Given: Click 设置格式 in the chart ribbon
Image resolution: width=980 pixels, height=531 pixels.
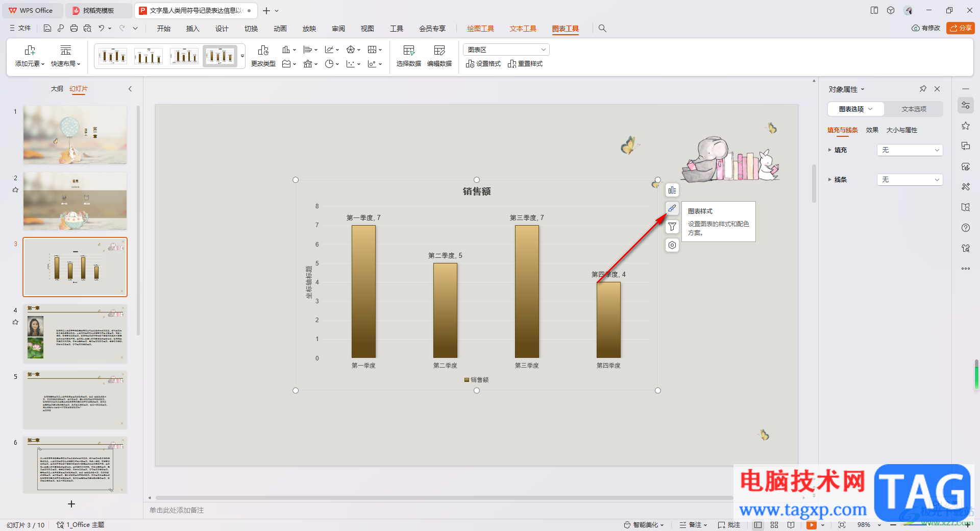Looking at the screenshot, I should (483, 64).
